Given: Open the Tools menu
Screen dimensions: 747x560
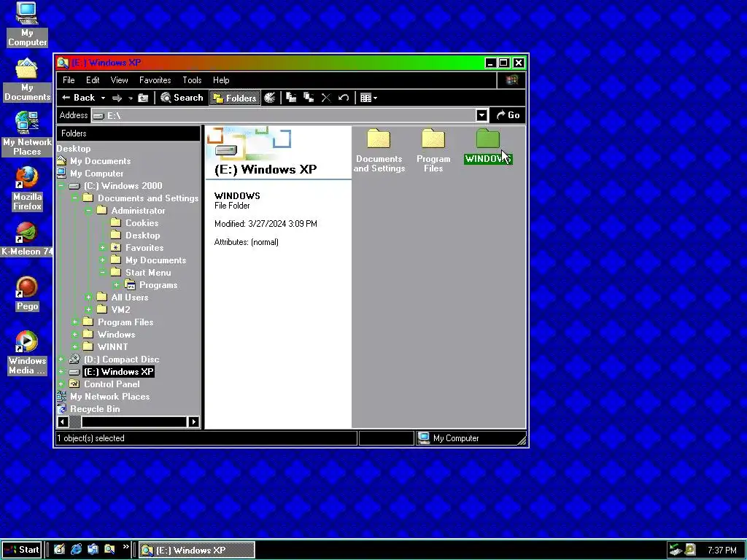Looking at the screenshot, I should pos(192,80).
